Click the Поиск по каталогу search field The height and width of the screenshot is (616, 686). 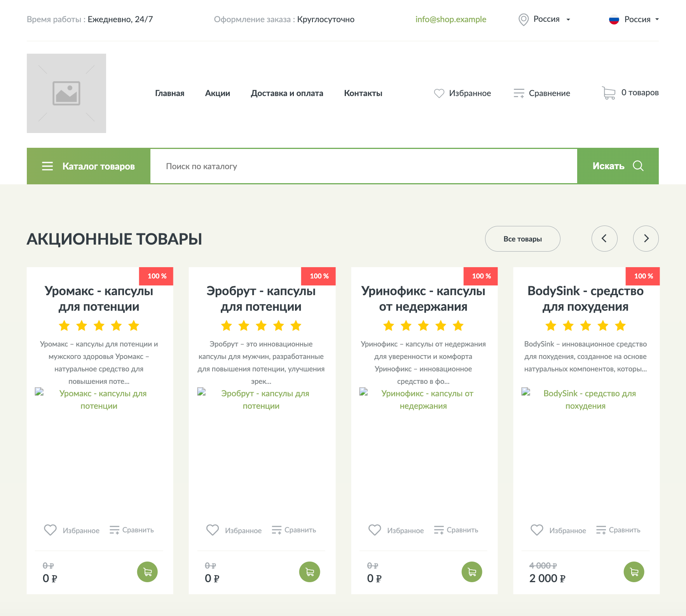(364, 166)
